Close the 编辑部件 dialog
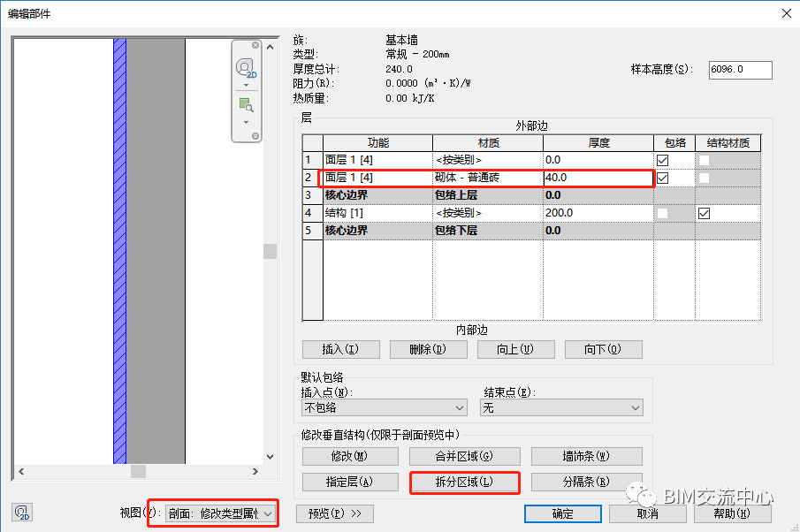800x532 pixels. (786, 14)
